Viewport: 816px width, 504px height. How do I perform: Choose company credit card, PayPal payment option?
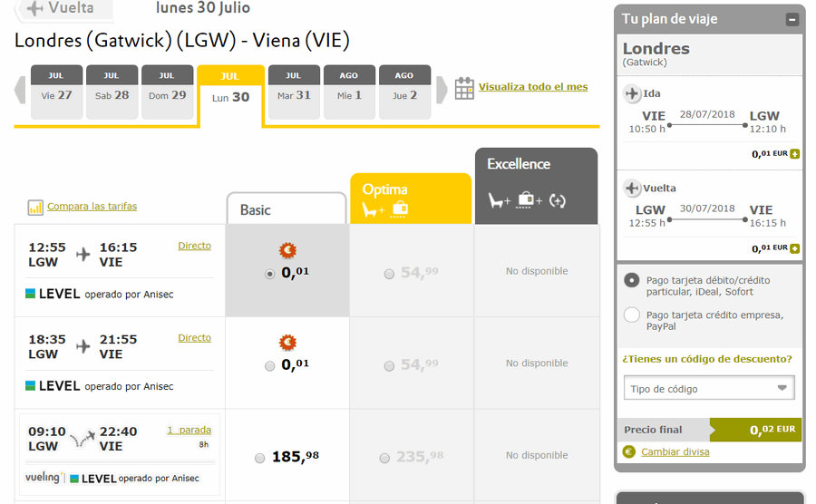[x=631, y=315]
